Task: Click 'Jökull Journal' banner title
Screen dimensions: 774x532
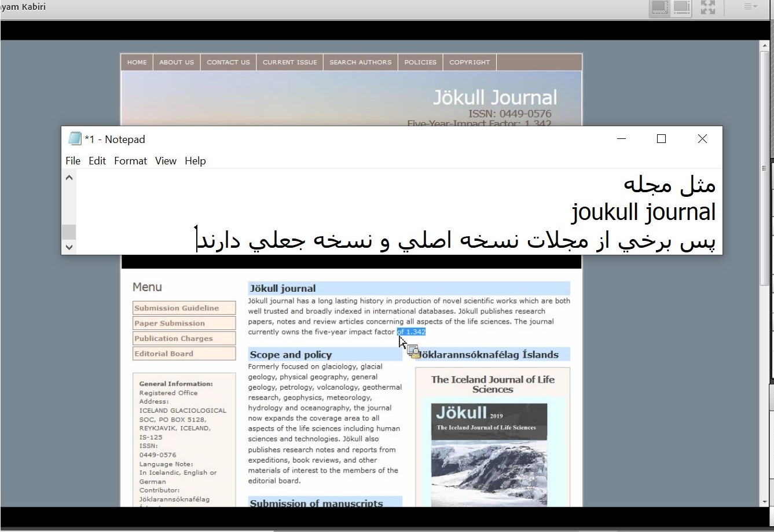Action: 495,97
